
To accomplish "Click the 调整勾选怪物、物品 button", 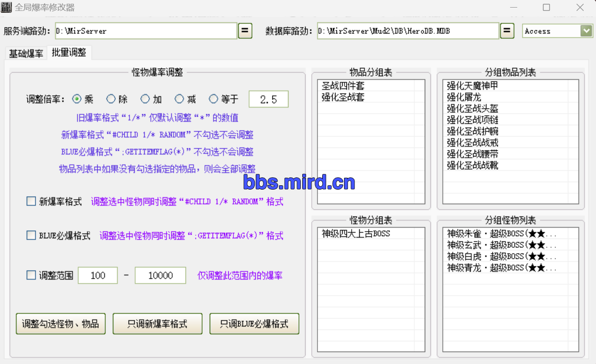I will pyautogui.click(x=61, y=324).
